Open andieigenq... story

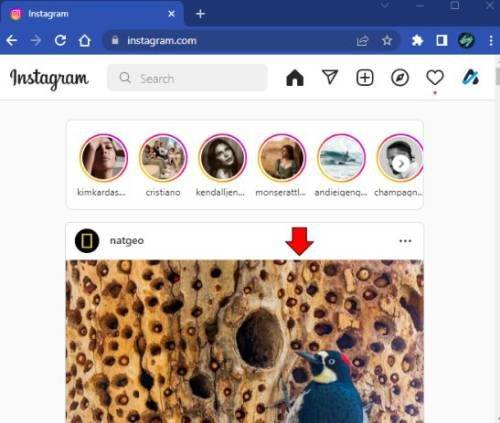pos(341,158)
